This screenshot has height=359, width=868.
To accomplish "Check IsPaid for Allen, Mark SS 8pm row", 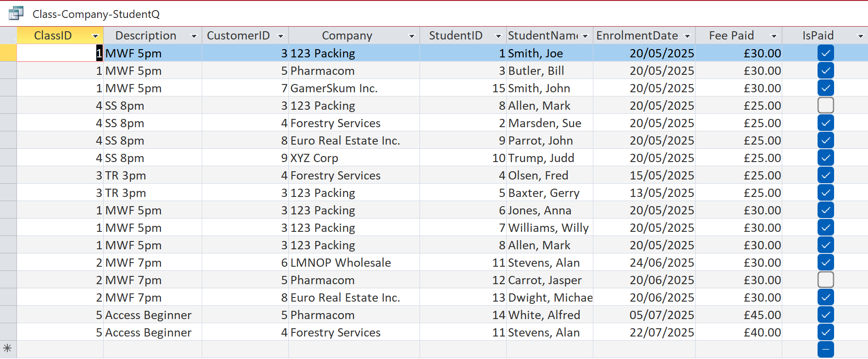I will 825,106.
